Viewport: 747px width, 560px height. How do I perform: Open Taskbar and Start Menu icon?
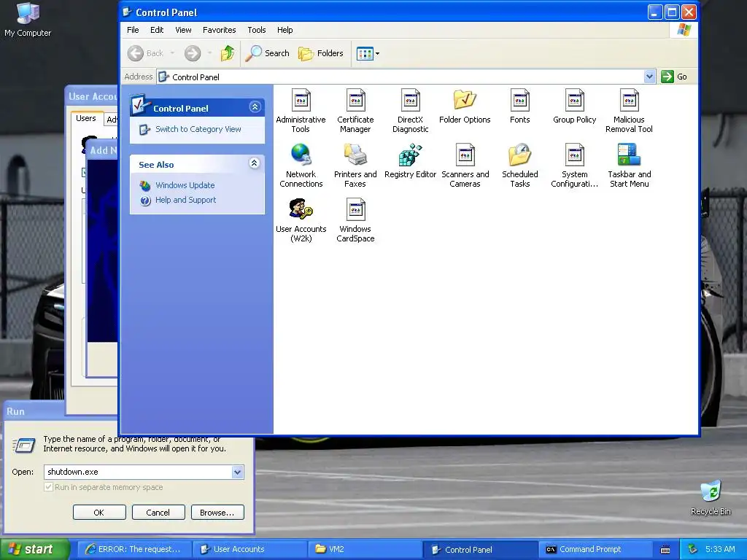coord(630,166)
